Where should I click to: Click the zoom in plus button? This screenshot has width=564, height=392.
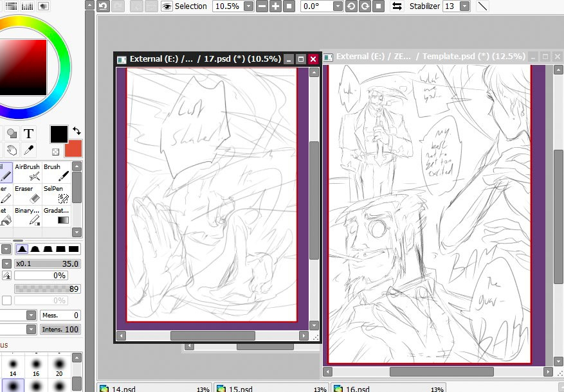[x=275, y=6]
